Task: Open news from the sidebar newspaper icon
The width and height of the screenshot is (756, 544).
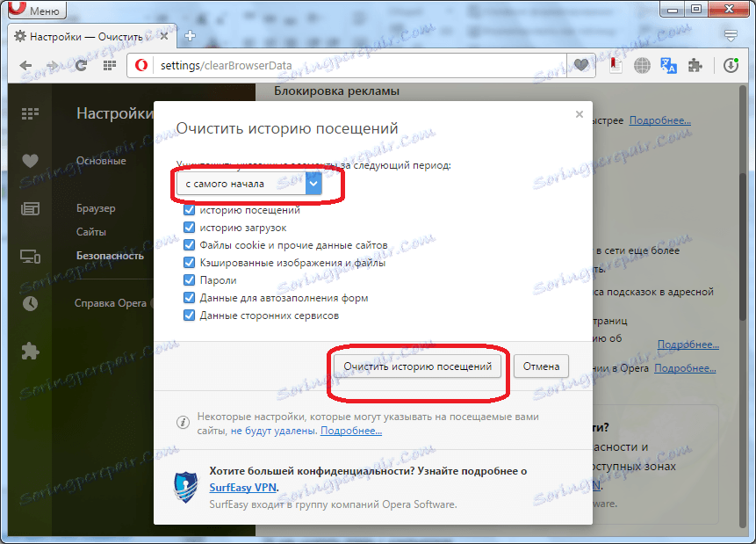Action: [x=30, y=208]
